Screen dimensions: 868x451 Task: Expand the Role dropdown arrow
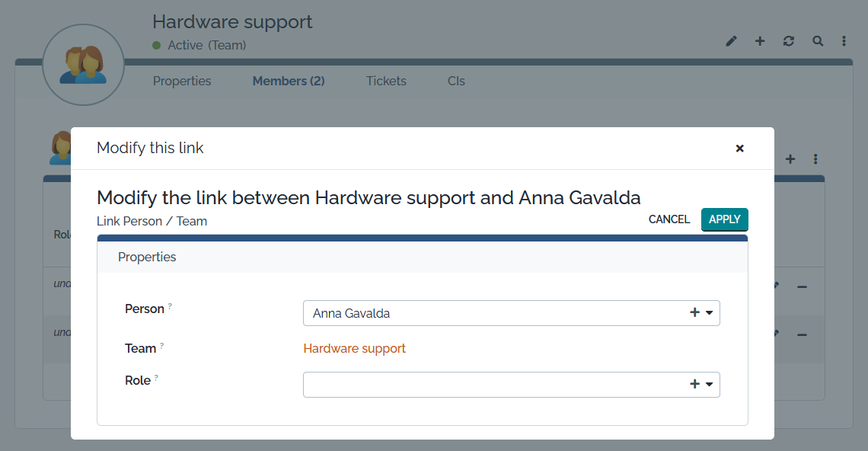pos(710,385)
